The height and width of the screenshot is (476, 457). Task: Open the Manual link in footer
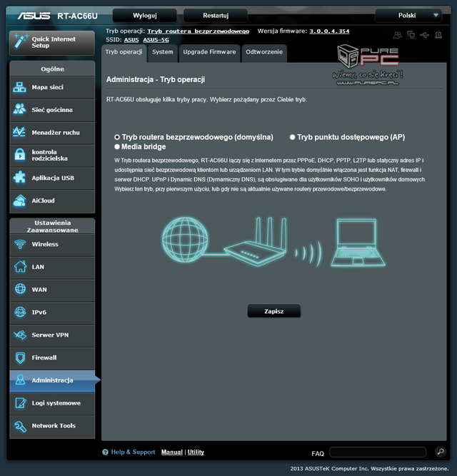[x=172, y=452]
